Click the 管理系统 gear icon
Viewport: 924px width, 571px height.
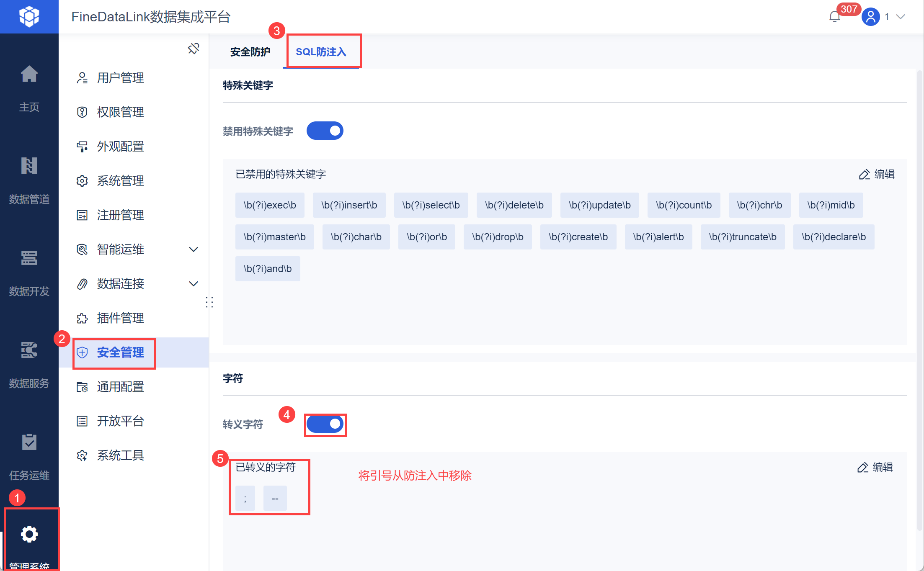point(29,534)
